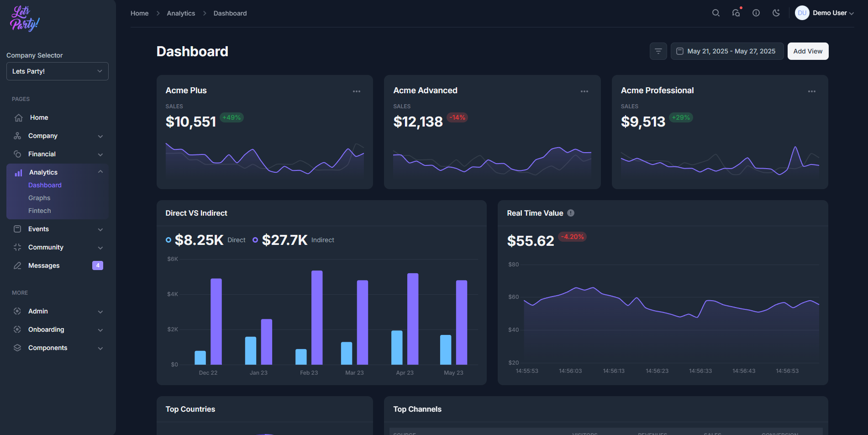This screenshot has width=868, height=435.
Task: Open the notifications icon with red dot
Action: tap(736, 13)
